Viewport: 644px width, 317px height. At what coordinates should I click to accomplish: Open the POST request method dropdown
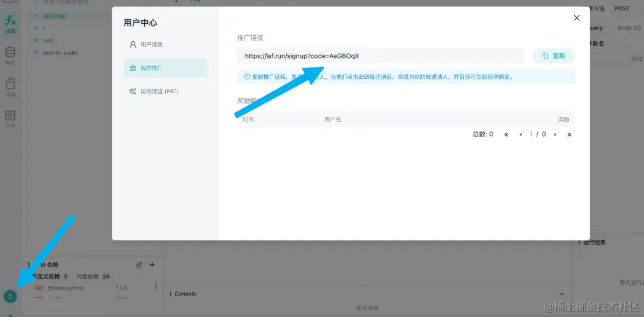(622, 8)
